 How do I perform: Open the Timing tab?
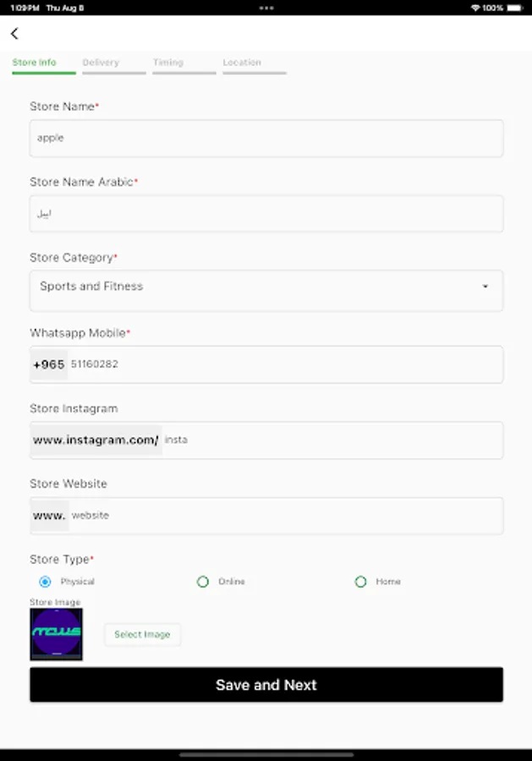(x=171, y=62)
